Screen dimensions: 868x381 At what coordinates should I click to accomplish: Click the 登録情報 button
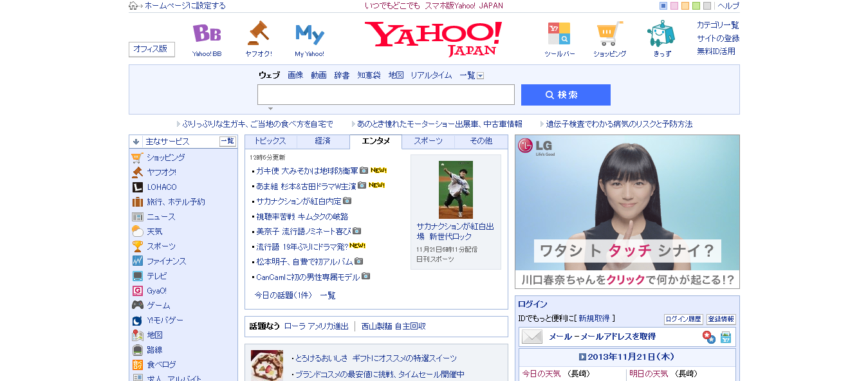(x=721, y=319)
